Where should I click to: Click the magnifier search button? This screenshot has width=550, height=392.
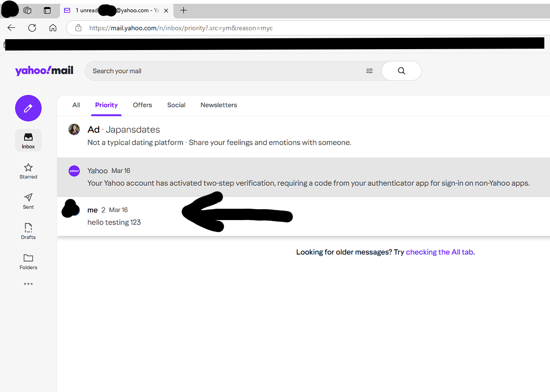click(x=401, y=71)
